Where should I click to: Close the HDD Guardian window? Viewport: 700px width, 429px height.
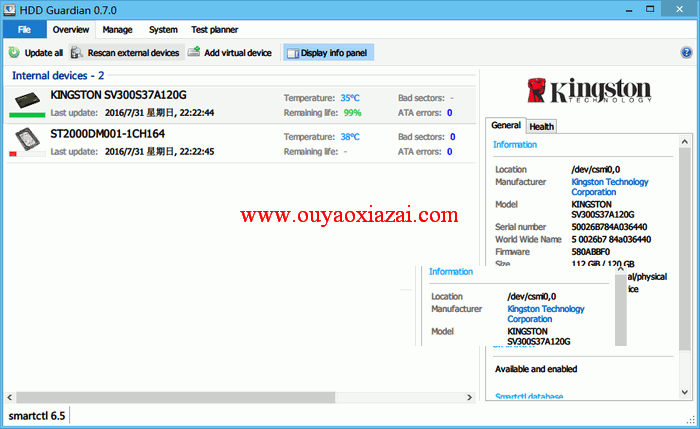[x=679, y=9]
